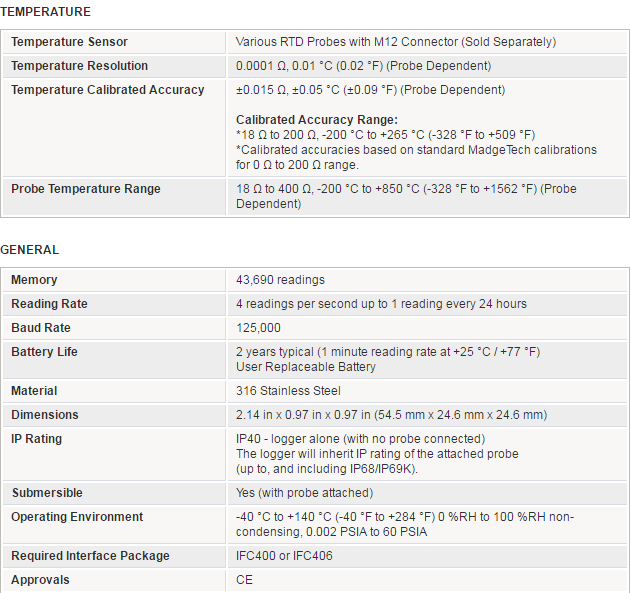Click the 316 Stainless Steel value
Image resolution: width=631 pixels, height=593 pixels.
(x=288, y=391)
